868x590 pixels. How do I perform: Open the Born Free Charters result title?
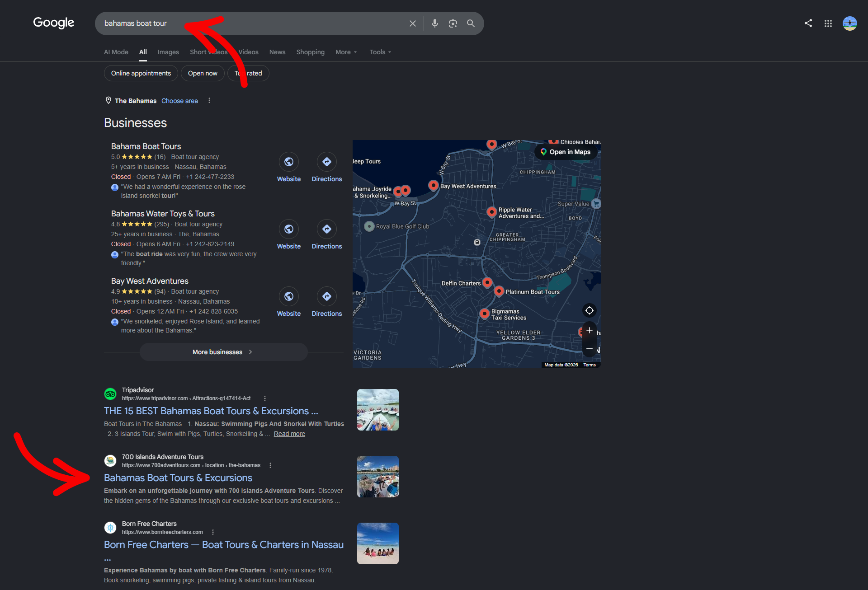click(224, 545)
